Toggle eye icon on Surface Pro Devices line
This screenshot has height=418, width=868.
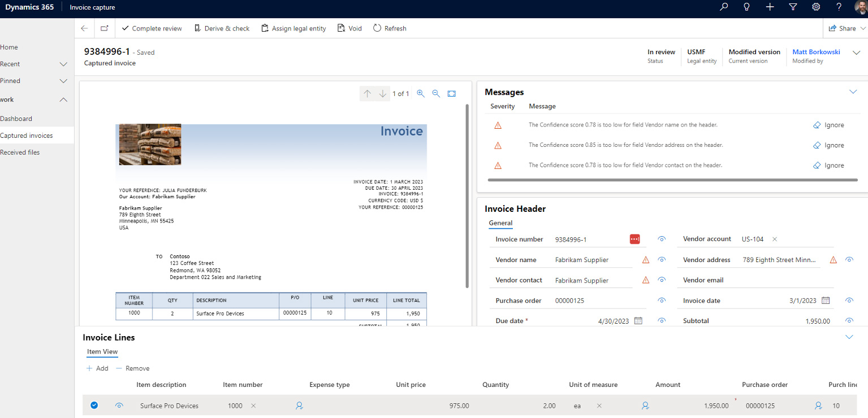(x=119, y=406)
